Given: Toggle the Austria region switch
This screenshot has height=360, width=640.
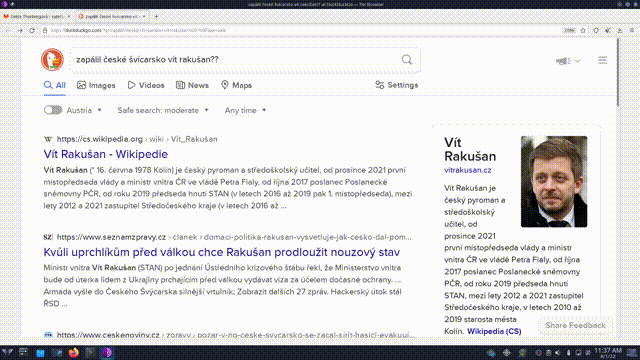Looking at the screenshot, I should [53, 110].
